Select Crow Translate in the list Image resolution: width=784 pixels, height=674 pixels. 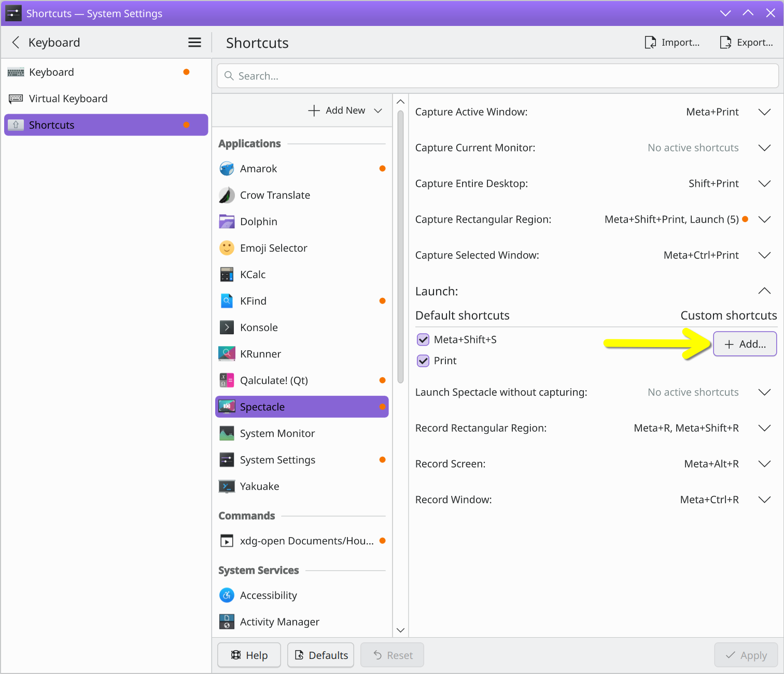pyautogui.click(x=302, y=195)
